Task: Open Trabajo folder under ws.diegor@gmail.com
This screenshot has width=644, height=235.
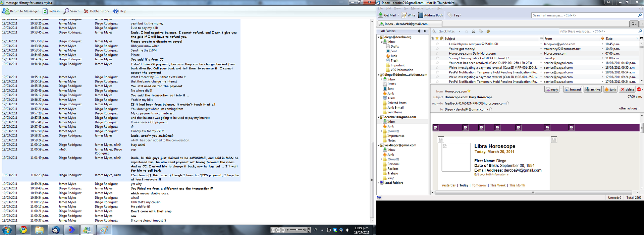Action: [x=390, y=173]
